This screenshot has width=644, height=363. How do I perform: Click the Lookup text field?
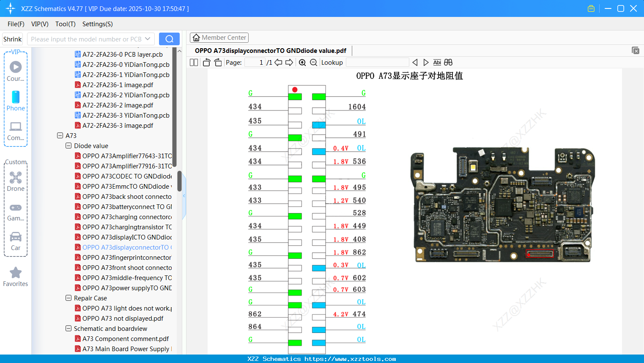click(378, 63)
